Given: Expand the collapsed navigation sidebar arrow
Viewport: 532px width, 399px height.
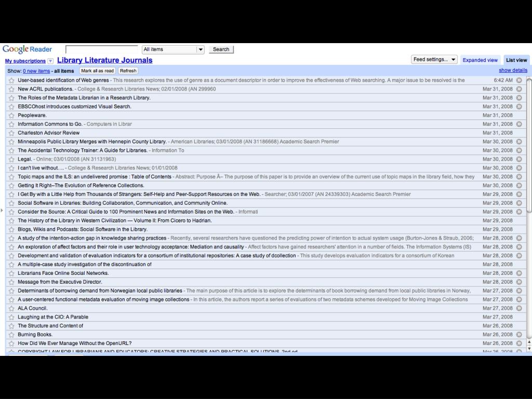Looking at the screenshot, I should point(2,210).
